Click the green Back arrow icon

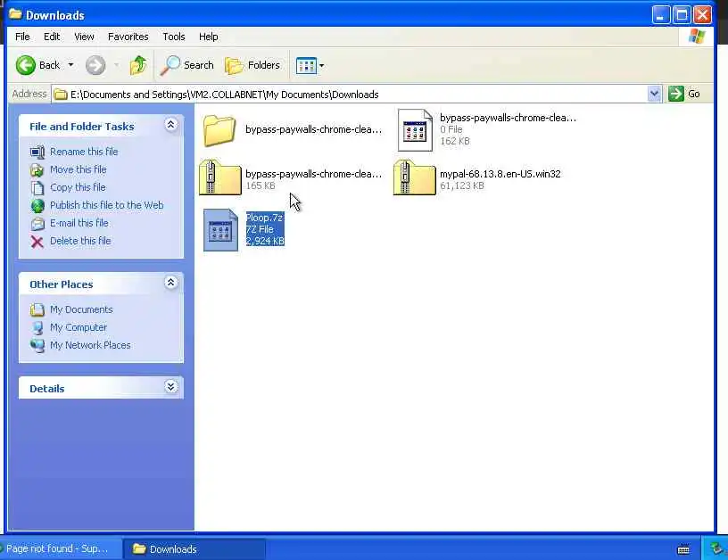click(26, 65)
